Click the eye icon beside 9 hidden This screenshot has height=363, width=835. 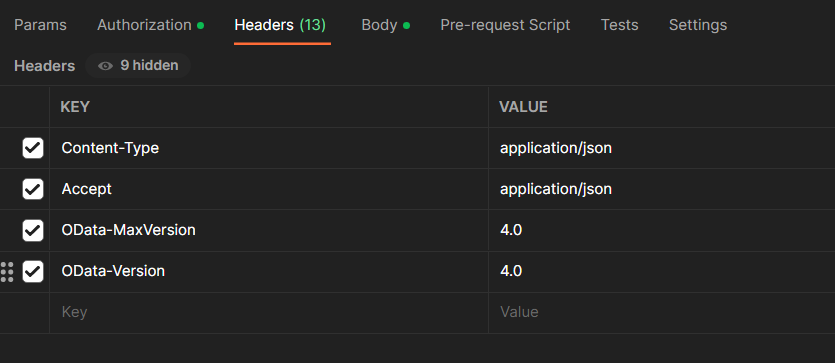(105, 66)
